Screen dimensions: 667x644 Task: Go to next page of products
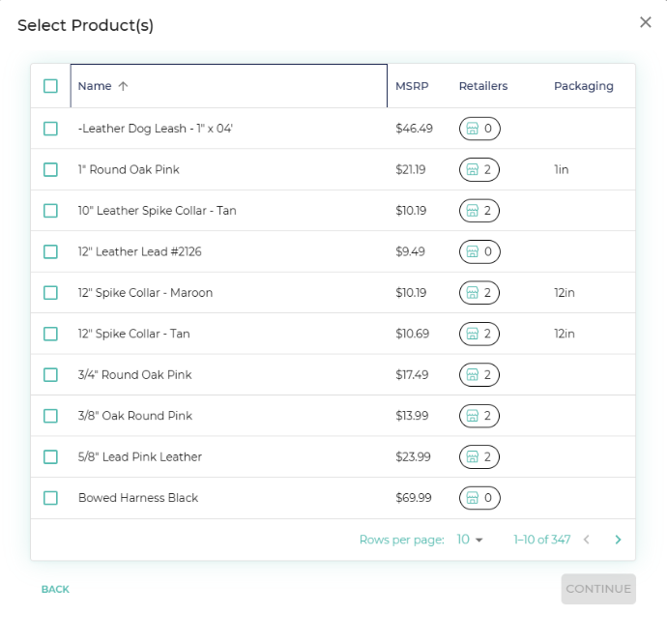point(618,540)
